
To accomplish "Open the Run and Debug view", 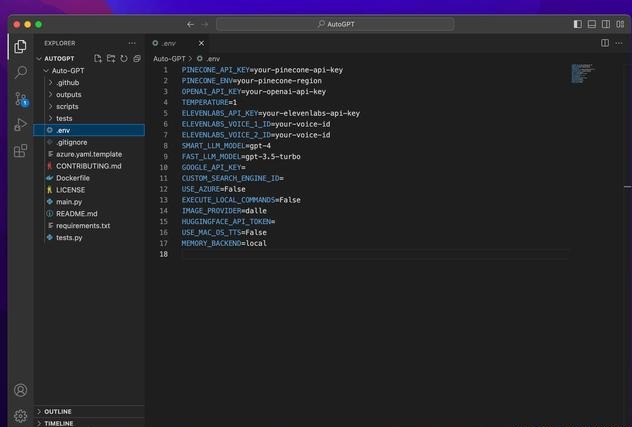I will coord(20,125).
